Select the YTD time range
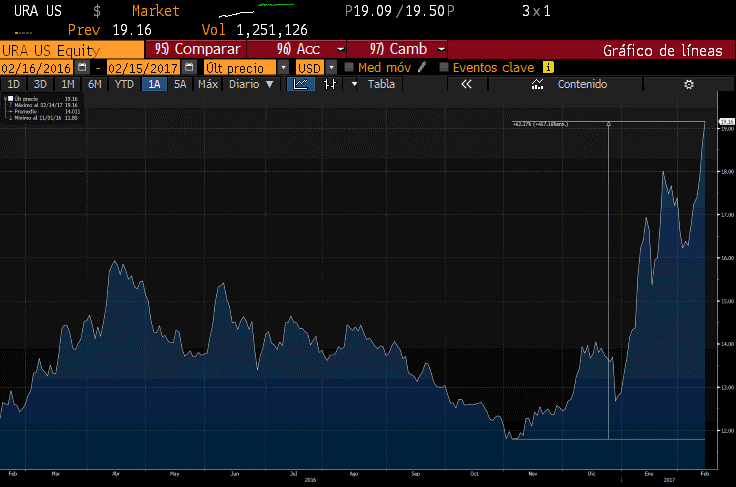Viewport: 736px width, 487px height. click(x=124, y=84)
